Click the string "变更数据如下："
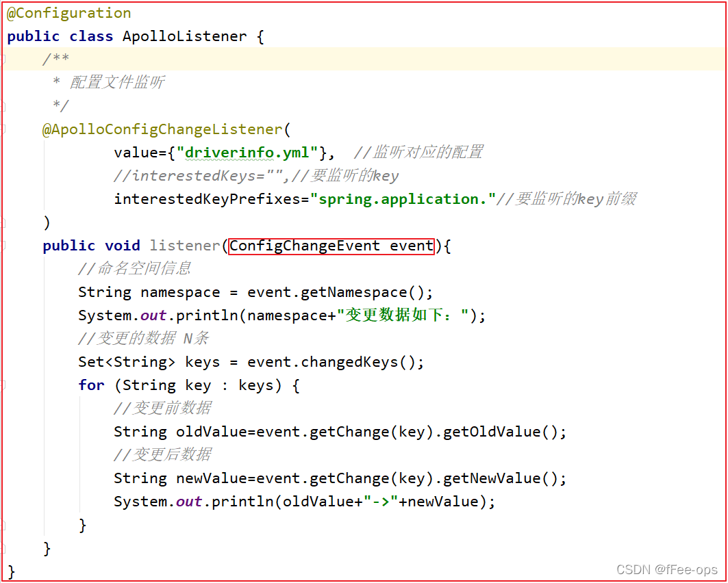728x583 pixels. pos(403,315)
